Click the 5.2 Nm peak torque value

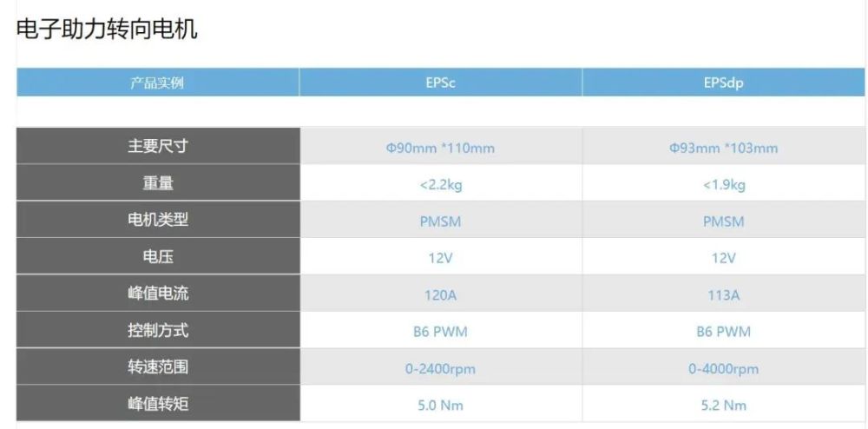(724, 406)
